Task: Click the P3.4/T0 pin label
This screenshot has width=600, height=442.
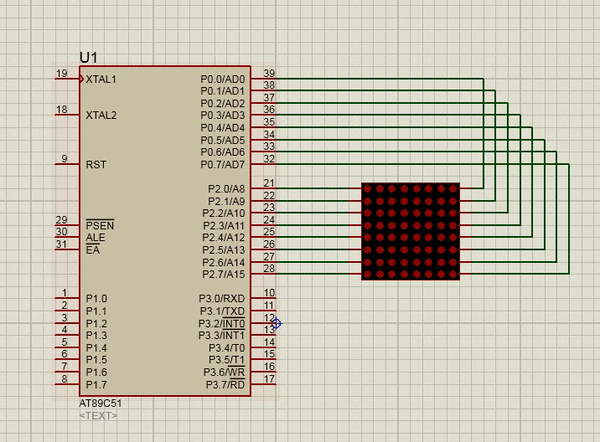Action: tap(227, 348)
